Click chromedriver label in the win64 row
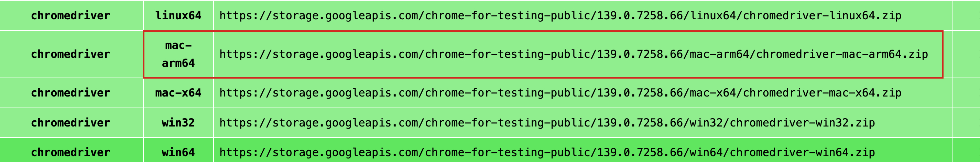 (70, 152)
